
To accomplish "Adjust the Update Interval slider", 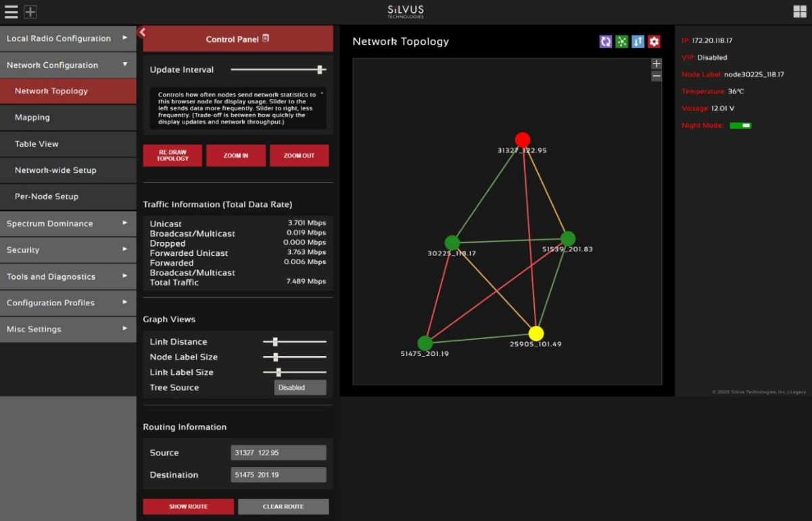I will click(x=320, y=69).
